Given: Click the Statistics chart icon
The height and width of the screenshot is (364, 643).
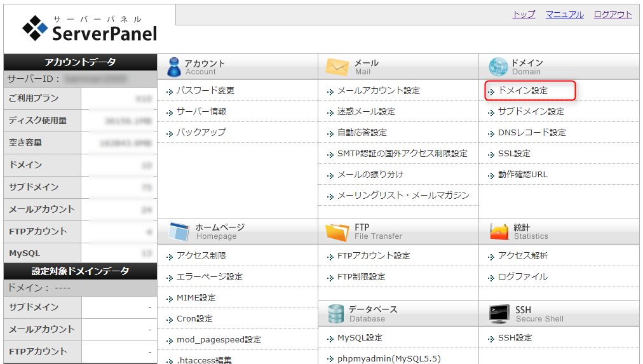Looking at the screenshot, I should point(499,232).
